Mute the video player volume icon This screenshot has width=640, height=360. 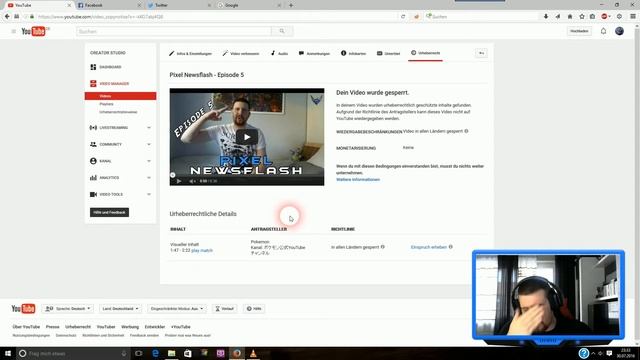pyautogui.click(x=192, y=181)
